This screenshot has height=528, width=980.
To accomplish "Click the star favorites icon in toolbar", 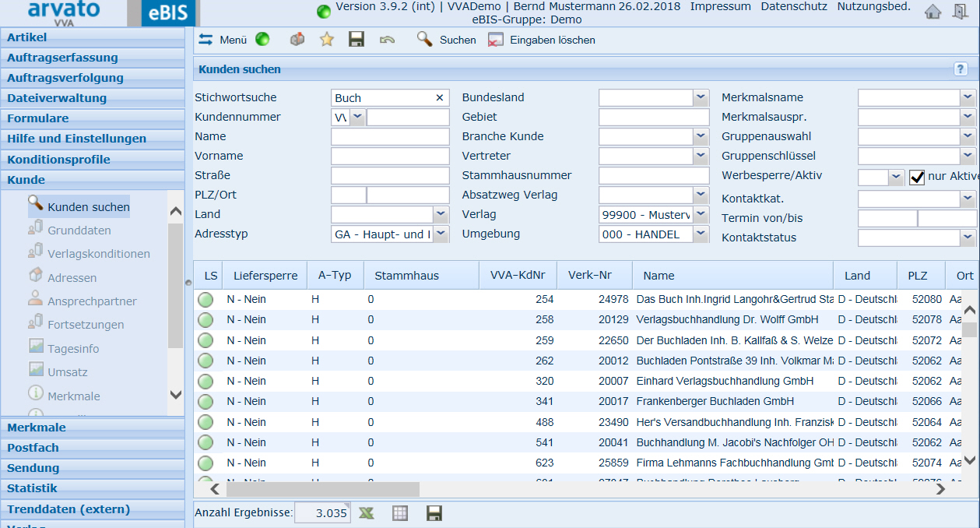I will (327, 40).
